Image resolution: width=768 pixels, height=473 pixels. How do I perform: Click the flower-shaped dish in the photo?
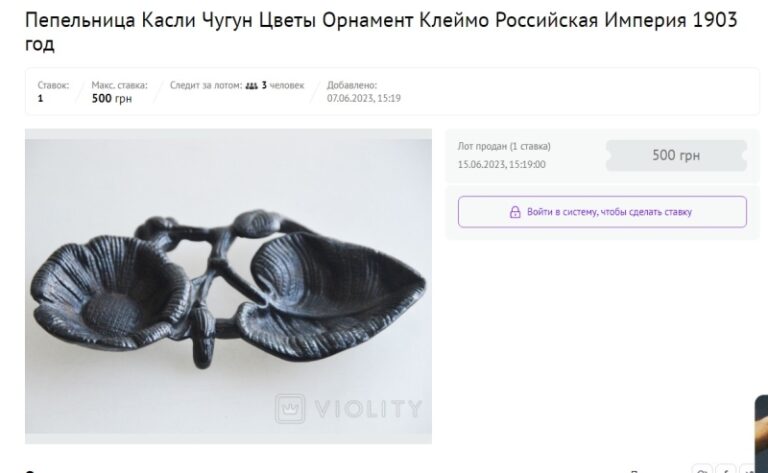(x=110, y=293)
